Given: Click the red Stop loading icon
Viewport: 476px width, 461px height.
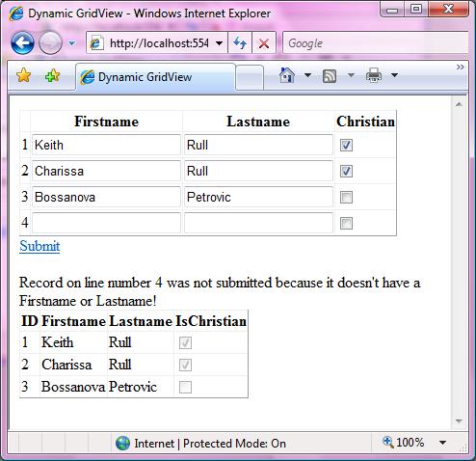Looking at the screenshot, I should pos(264,43).
